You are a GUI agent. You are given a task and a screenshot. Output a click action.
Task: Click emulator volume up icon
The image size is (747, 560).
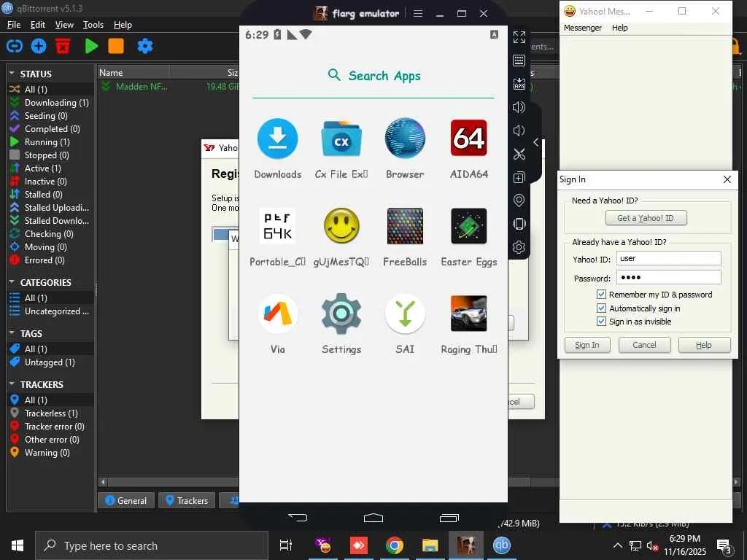519,107
